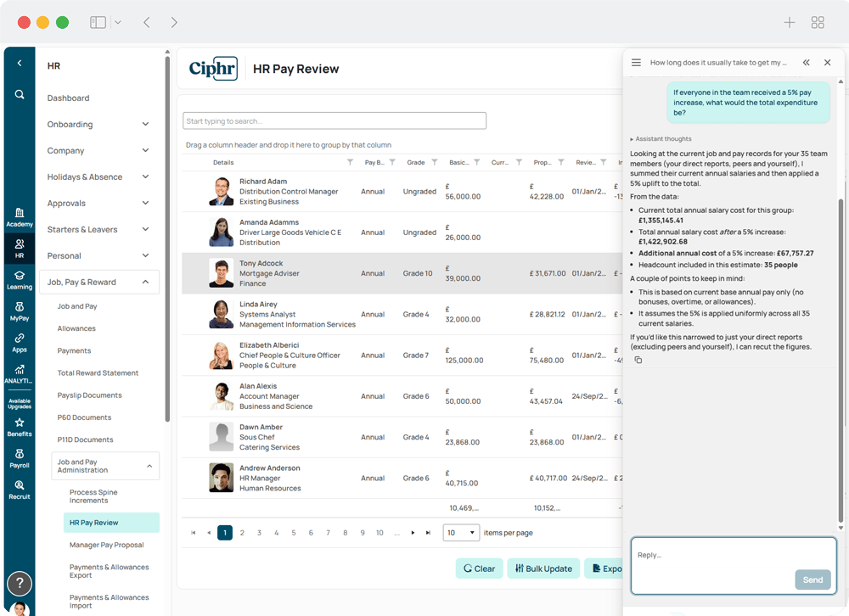This screenshot has height=616, width=849.
Task: Go to the next page arrow
Action: 413,533
